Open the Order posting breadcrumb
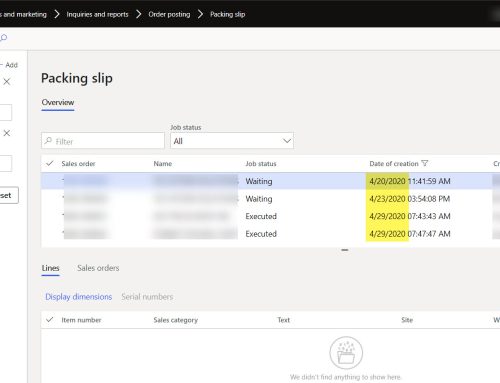 (x=169, y=14)
